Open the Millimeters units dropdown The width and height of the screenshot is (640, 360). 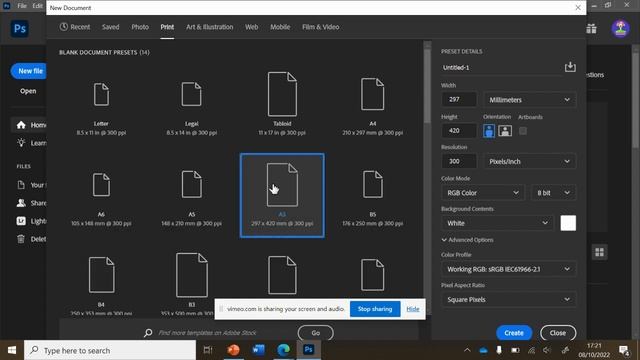(529, 100)
